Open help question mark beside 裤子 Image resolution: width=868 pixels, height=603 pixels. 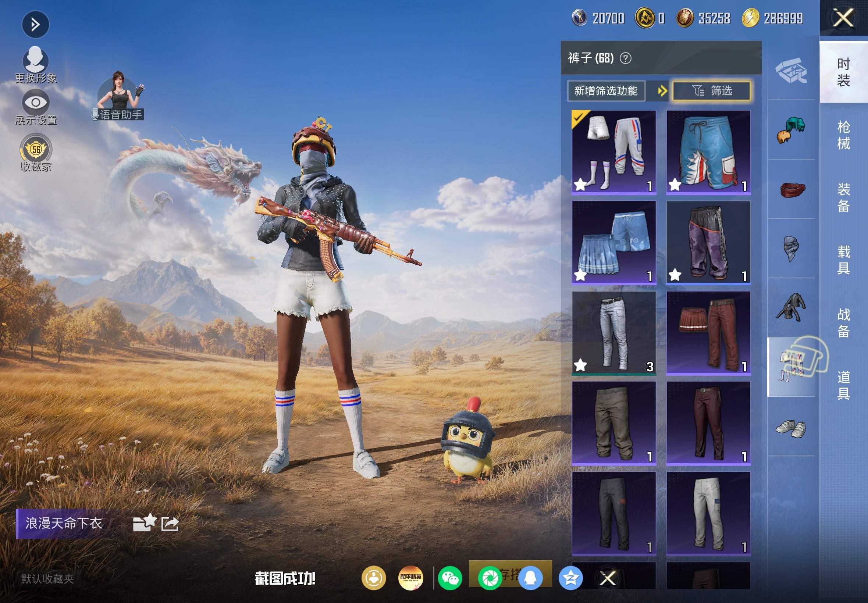pos(625,58)
